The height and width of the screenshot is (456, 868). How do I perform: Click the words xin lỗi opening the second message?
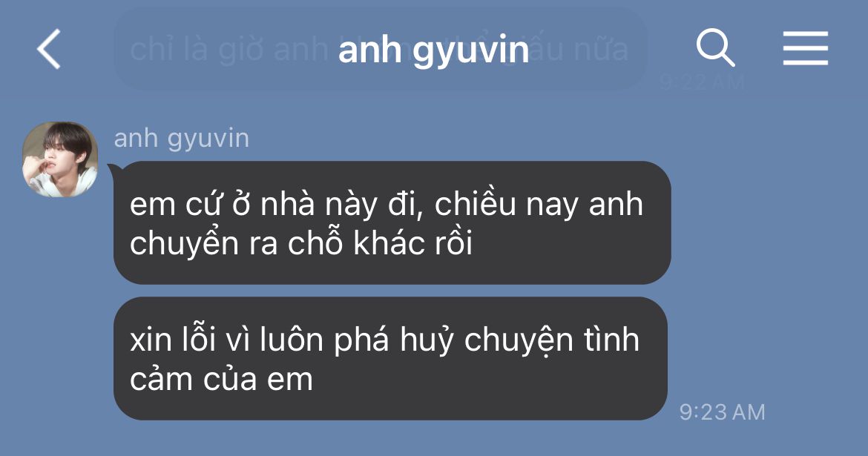tap(173, 340)
